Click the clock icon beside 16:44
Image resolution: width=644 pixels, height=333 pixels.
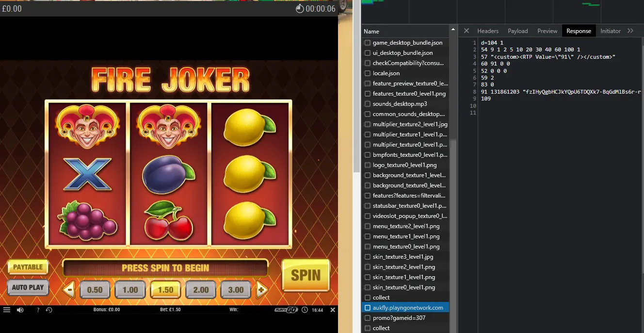(305, 310)
